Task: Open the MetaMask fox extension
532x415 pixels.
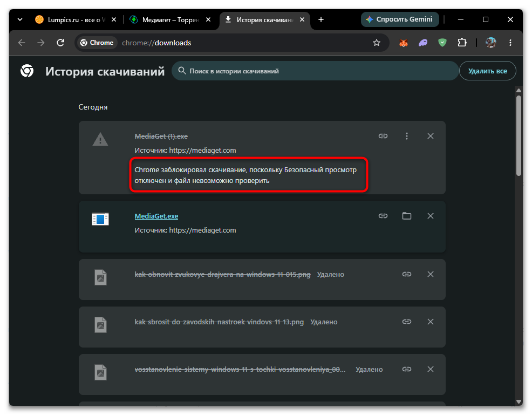Action: (x=404, y=43)
